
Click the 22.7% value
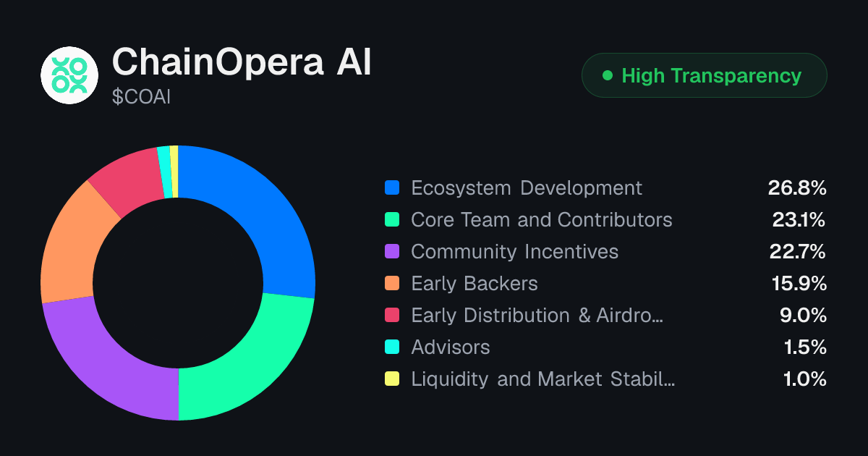[x=797, y=252]
